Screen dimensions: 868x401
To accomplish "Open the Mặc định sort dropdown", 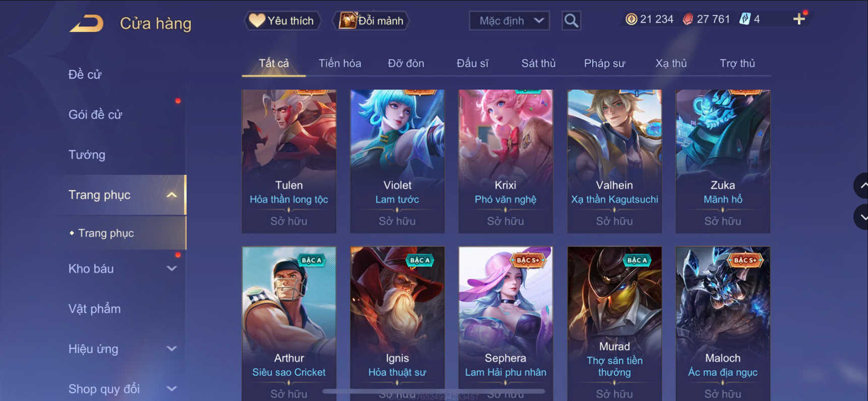I will [x=509, y=21].
